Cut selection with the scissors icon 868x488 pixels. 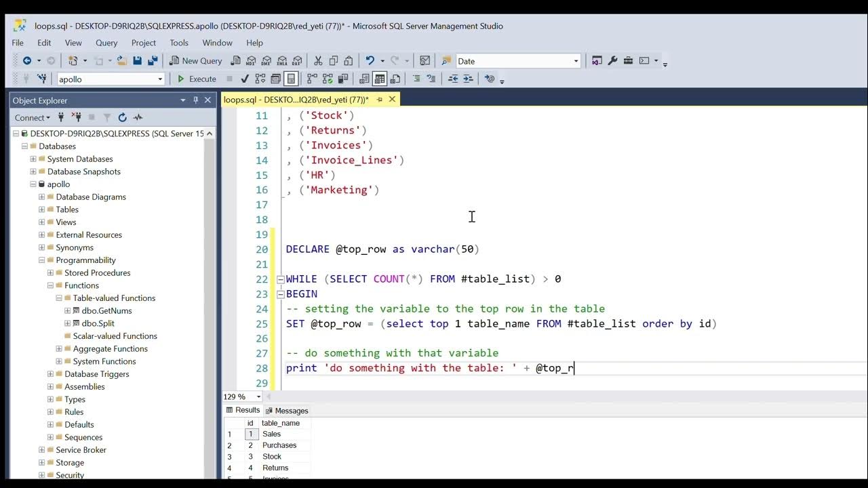point(317,61)
